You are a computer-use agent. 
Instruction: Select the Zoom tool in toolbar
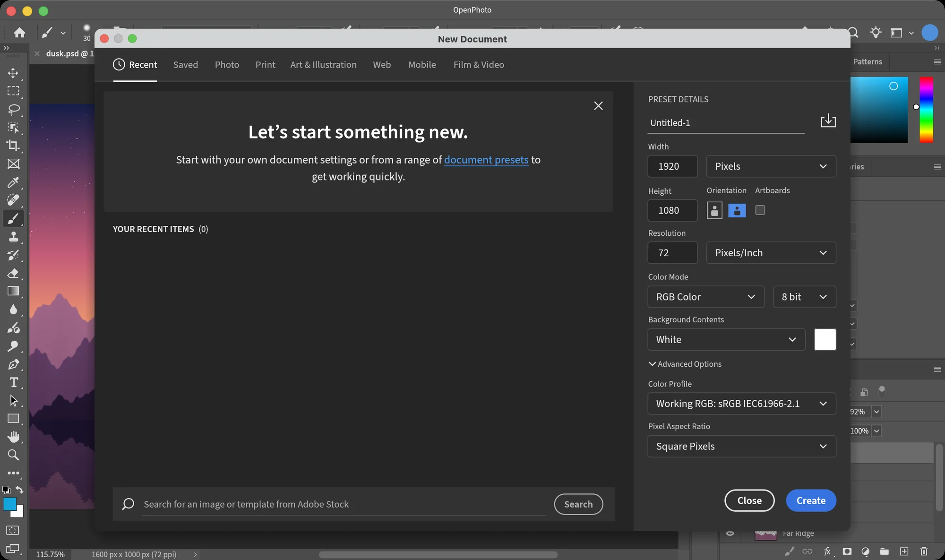(13, 455)
